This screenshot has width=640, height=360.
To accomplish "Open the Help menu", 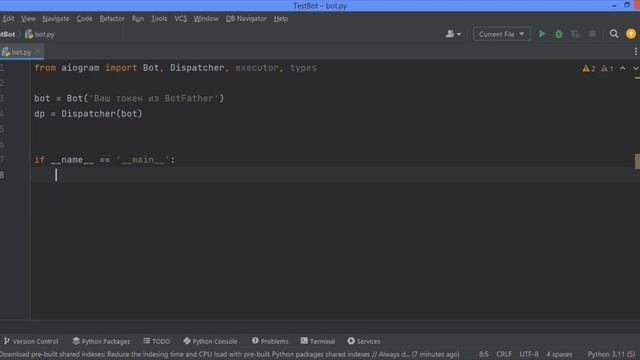I will (280, 19).
